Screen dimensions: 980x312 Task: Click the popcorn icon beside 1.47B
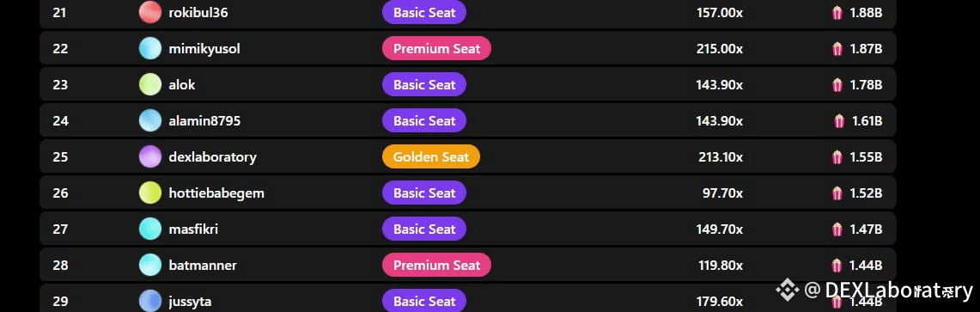pyautogui.click(x=837, y=229)
